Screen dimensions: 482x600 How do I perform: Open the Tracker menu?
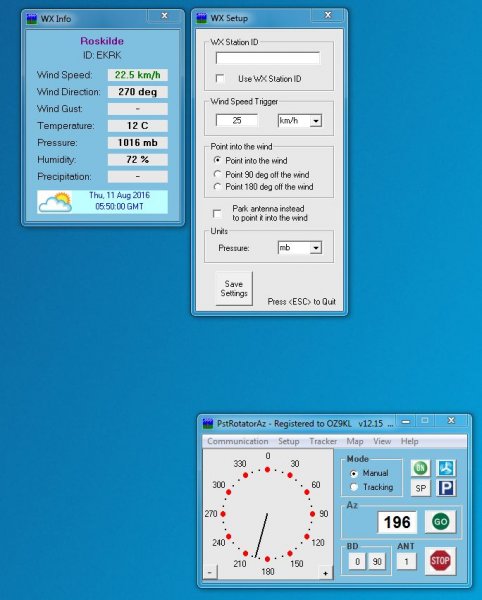(x=323, y=441)
